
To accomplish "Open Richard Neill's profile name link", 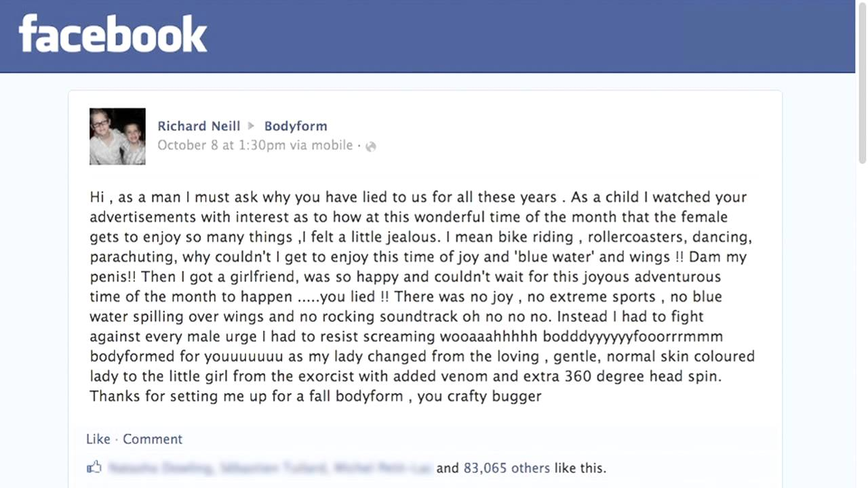I will point(199,126).
